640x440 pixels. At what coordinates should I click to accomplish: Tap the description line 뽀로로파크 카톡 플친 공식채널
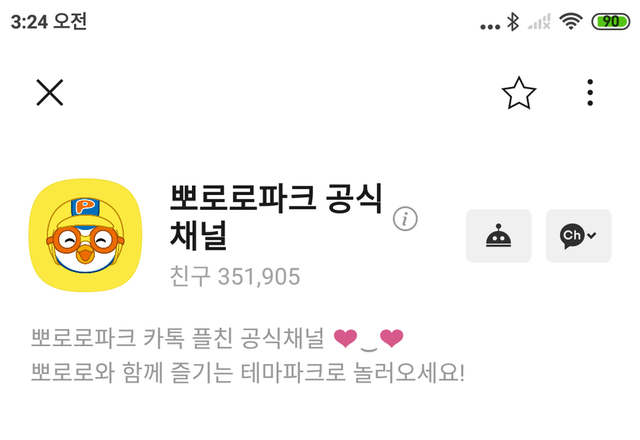click(178, 338)
